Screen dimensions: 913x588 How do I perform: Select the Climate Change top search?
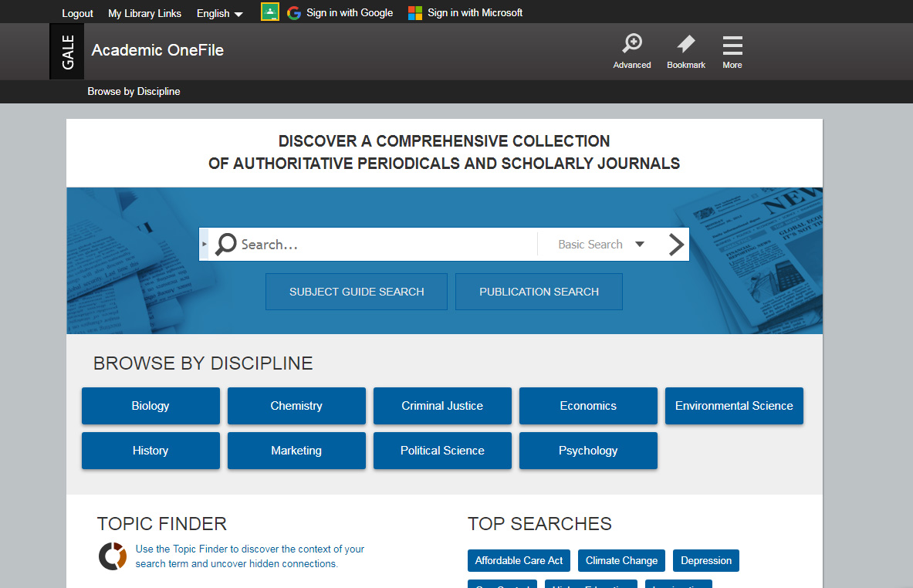click(621, 560)
